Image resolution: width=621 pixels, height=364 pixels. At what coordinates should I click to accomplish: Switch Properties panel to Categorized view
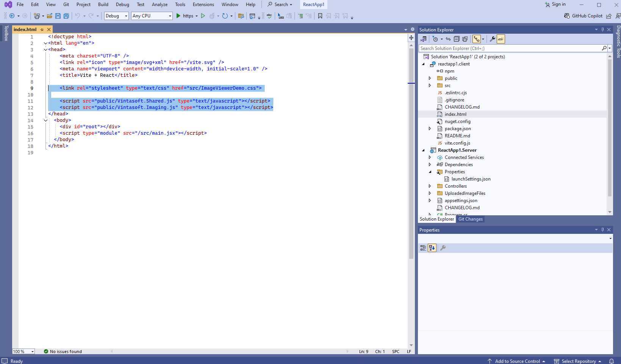[423, 248]
